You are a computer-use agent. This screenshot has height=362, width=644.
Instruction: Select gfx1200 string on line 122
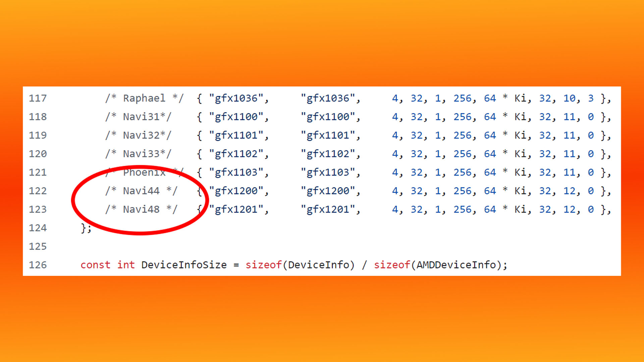[x=237, y=191]
